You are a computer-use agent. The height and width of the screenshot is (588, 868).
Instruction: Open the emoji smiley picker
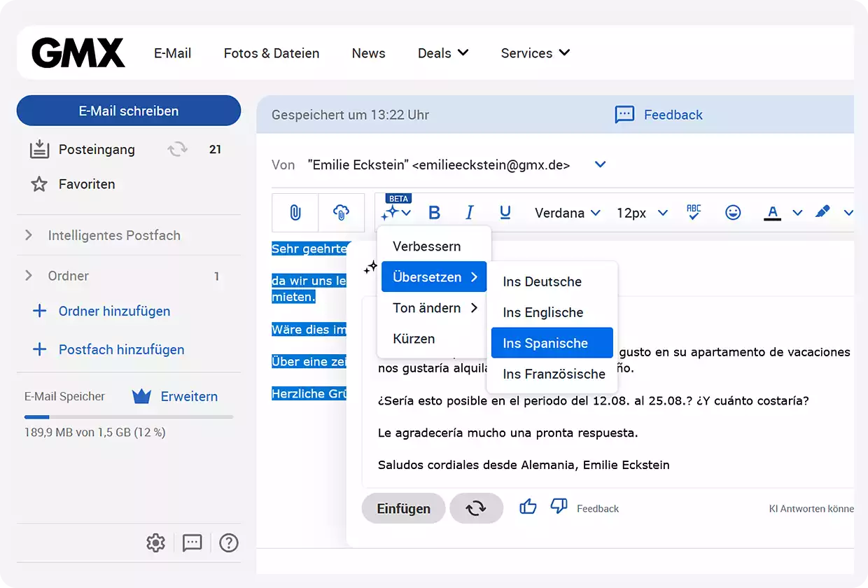coord(733,213)
